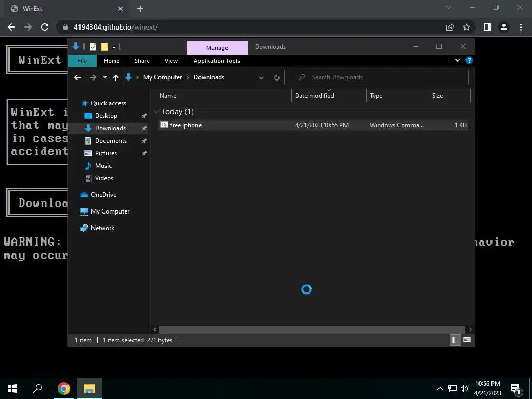The height and width of the screenshot is (399, 532).
Task: Select the free iphone file
Action: click(313, 125)
